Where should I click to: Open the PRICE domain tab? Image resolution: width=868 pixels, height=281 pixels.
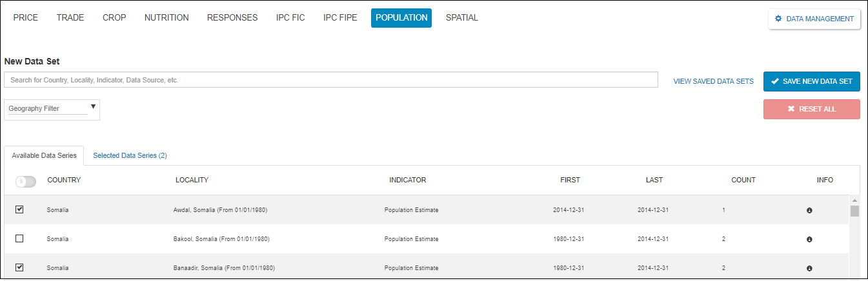tap(26, 18)
